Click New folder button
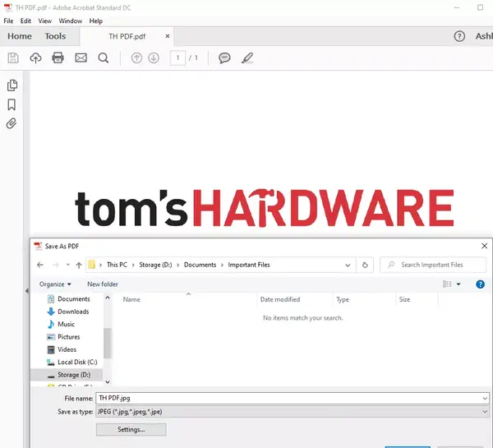 (x=103, y=284)
